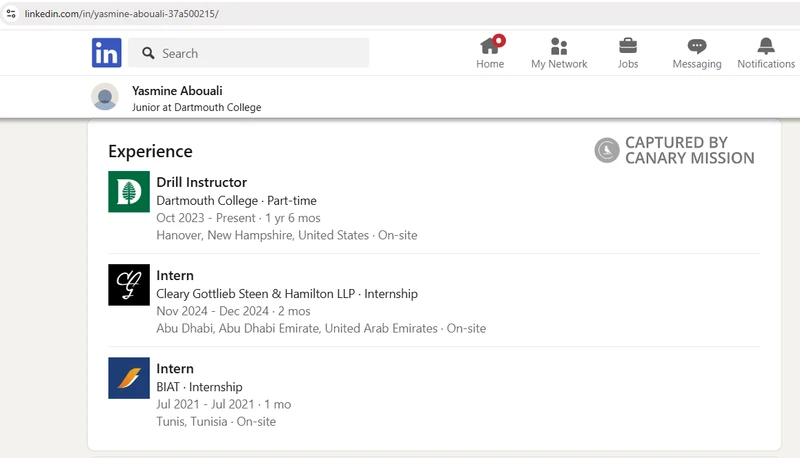800x458 pixels.
Task: Click Yasmine Abouali's profile avatar
Action: [105, 97]
